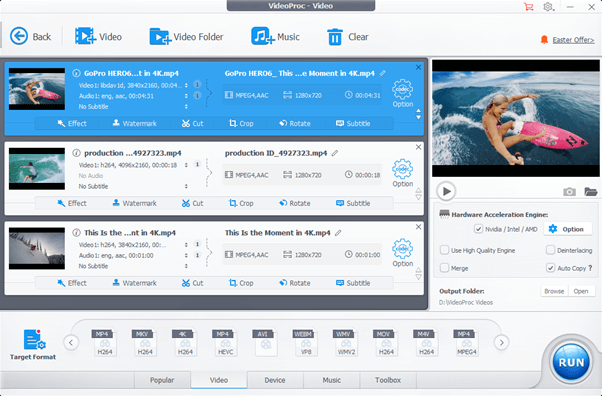The height and width of the screenshot is (396, 602).
Task: Toggle Nvidia / Intel / AMD hardware acceleration
Action: [478, 229]
